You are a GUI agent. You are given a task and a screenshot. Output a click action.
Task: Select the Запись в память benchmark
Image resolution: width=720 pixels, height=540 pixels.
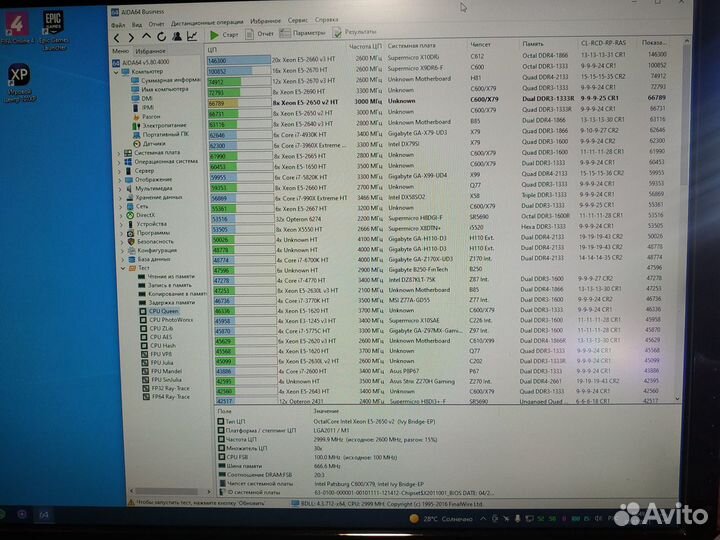165,286
